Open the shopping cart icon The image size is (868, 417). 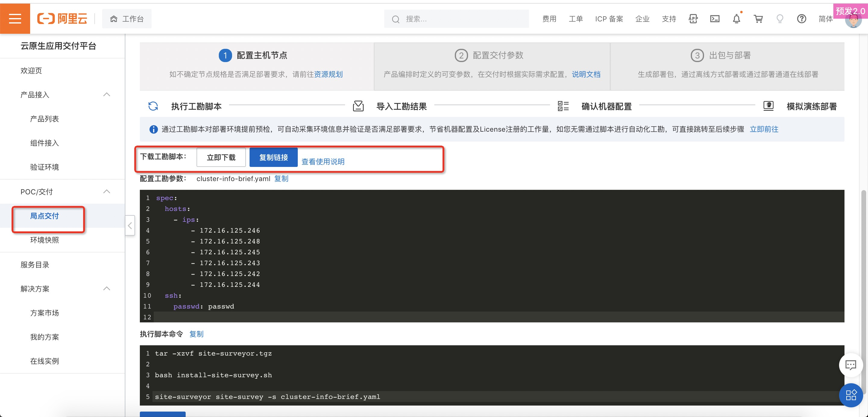(758, 19)
